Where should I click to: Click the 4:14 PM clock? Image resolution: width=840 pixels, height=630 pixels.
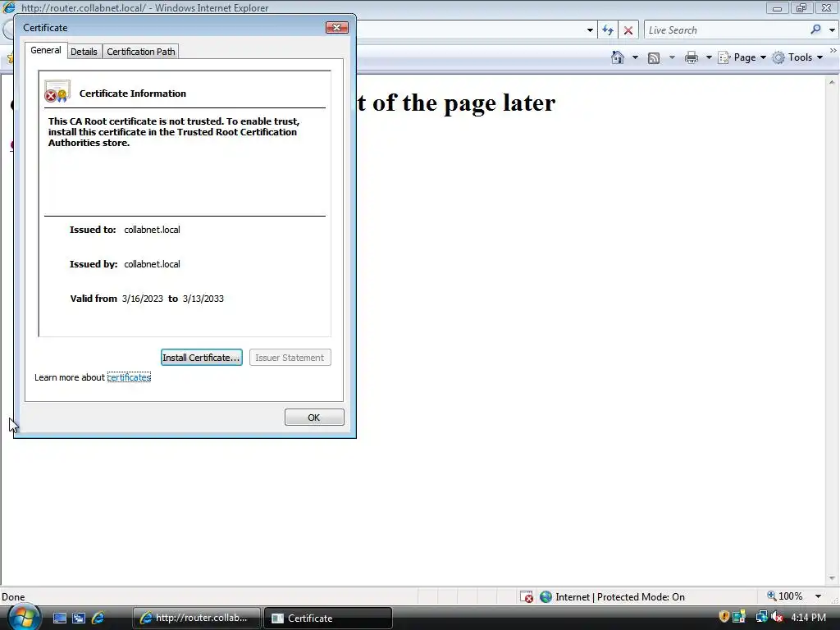[808, 618]
